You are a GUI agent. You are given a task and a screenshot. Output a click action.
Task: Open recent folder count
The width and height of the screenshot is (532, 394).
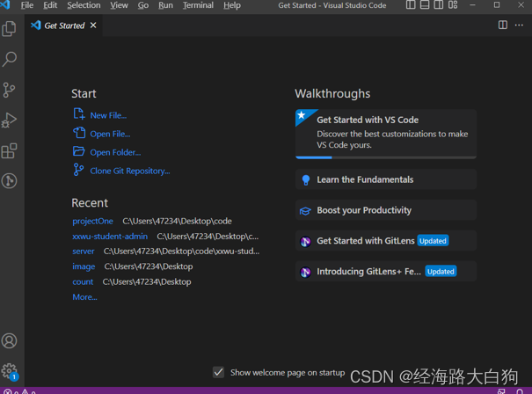83,281
